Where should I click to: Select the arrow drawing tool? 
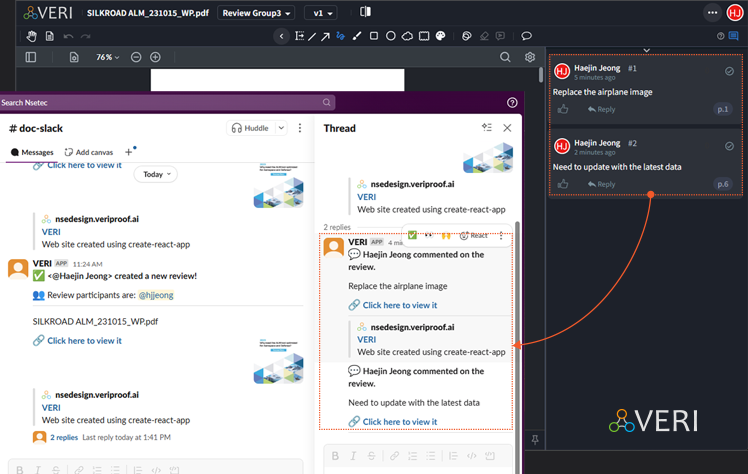[x=327, y=36]
